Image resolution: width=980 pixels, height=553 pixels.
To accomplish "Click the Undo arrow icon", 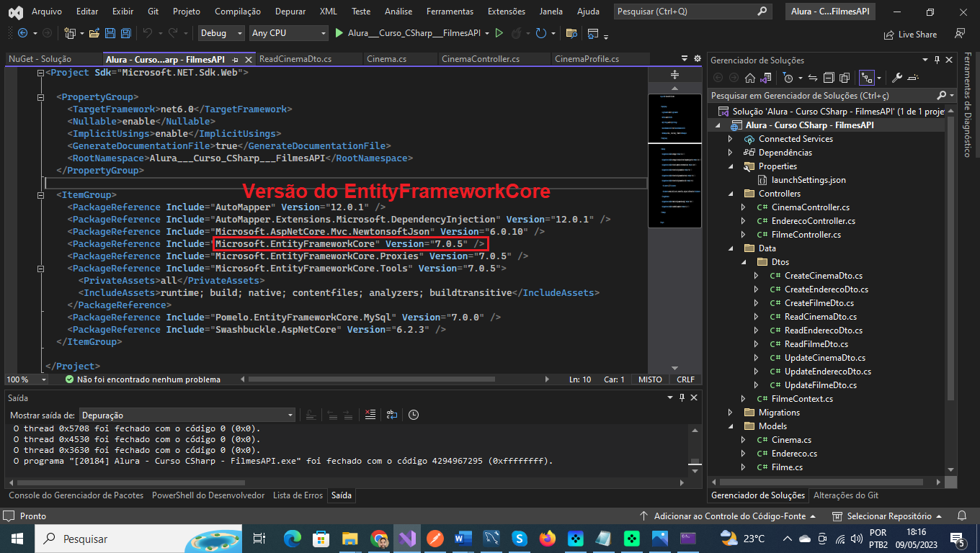I will (x=148, y=33).
